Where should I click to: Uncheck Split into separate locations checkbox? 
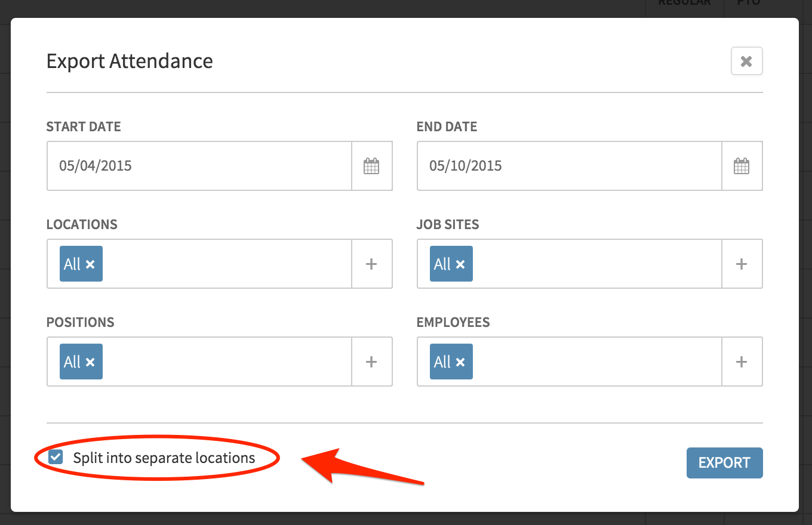click(56, 458)
